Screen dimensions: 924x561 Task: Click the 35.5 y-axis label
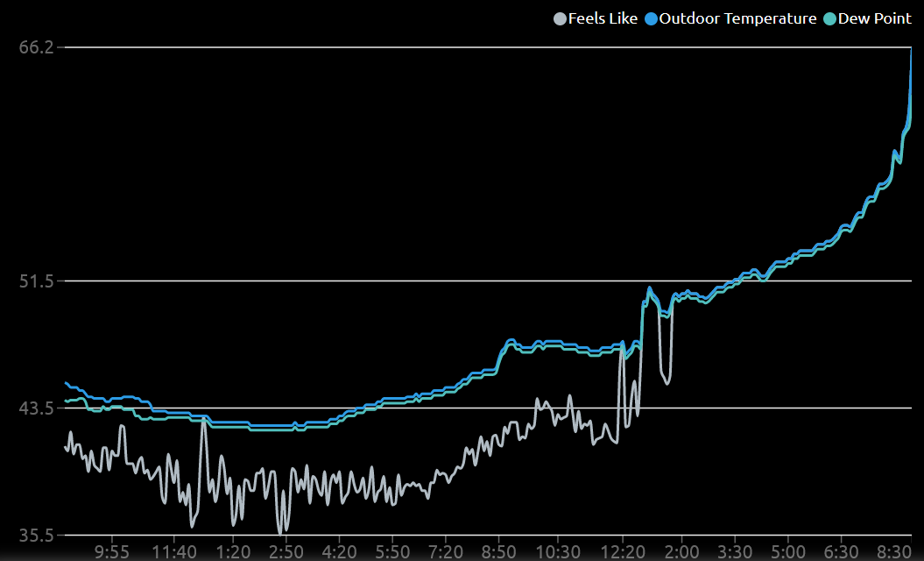click(37, 536)
